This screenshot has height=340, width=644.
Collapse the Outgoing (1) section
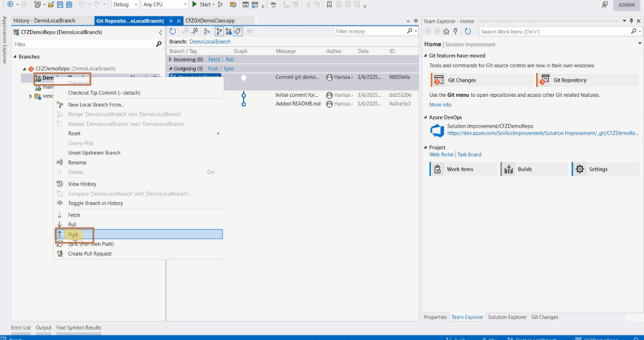tap(170, 69)
